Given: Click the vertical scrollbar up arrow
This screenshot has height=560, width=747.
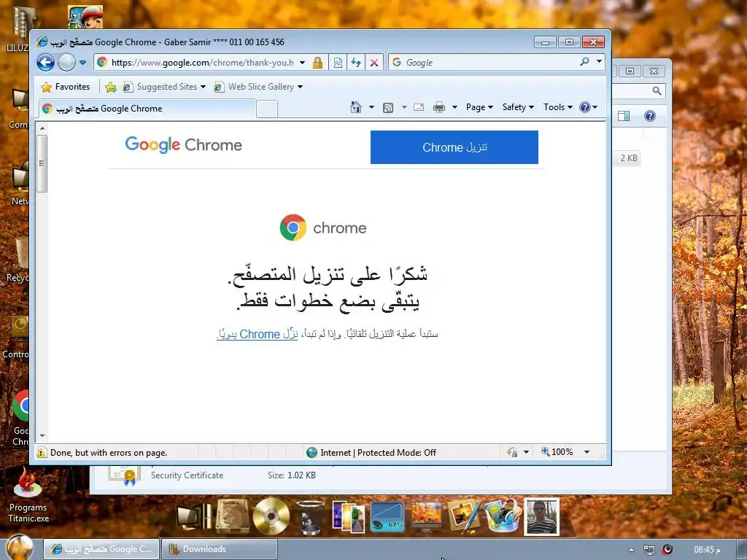Looking at the screenshot, I should coord(42,128).
